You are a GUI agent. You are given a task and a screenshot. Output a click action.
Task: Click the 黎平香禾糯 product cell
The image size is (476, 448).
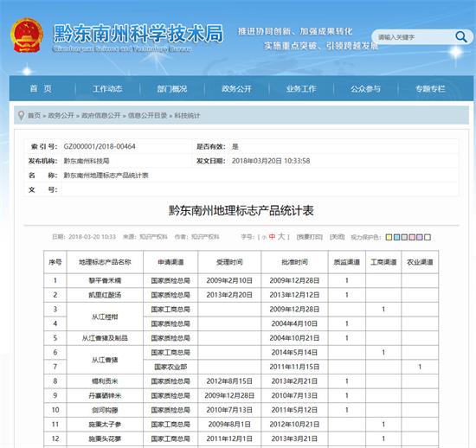(105, 280)
